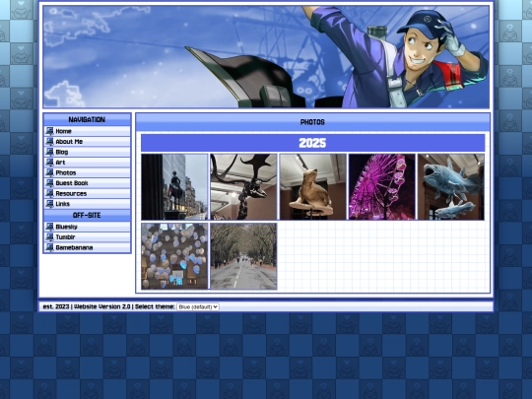Click the 2025 year heading
This screenshot has width=532, height=399.
[x=312, y=143]
